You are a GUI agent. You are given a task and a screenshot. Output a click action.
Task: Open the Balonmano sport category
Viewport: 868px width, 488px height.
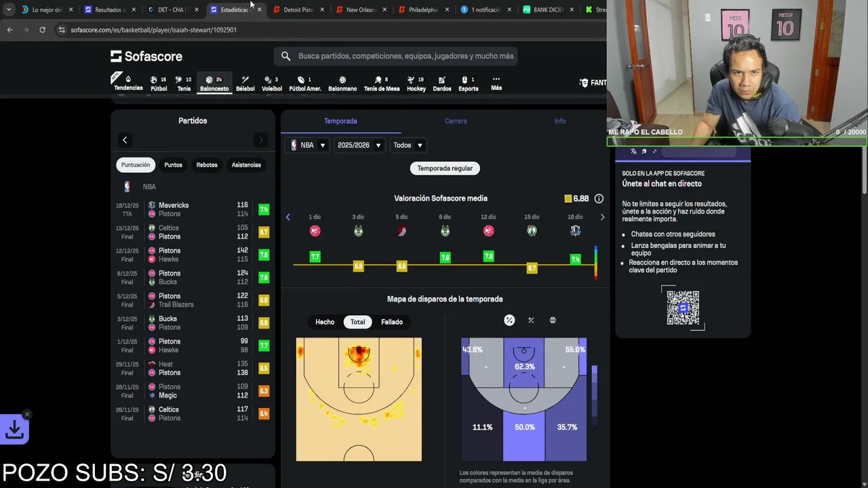(x=342, y=83)
